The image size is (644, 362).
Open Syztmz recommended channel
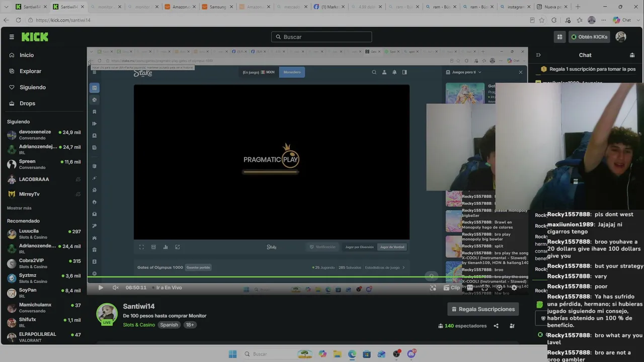click(43, 278)
